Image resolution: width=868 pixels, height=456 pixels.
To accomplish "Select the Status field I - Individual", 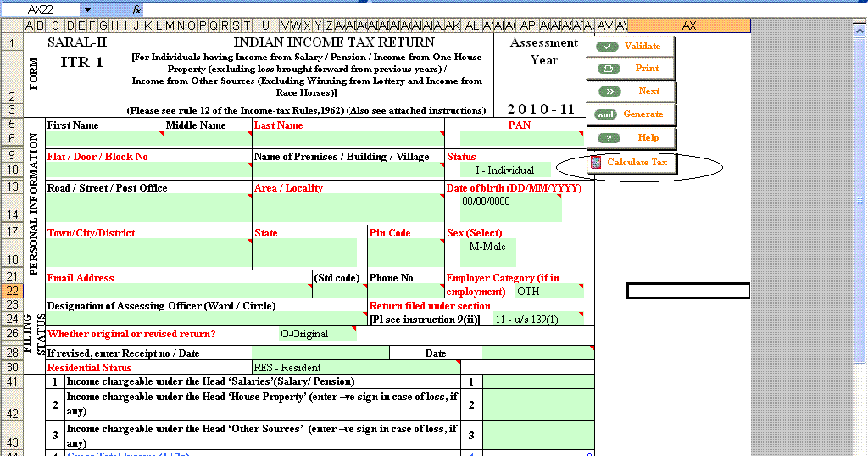I will [x=505, y=170].
